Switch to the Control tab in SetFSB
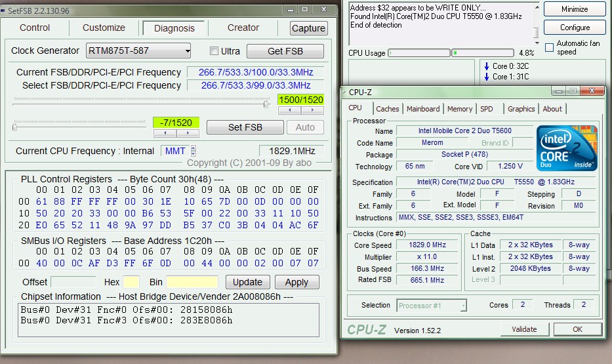 coord(35,28)
